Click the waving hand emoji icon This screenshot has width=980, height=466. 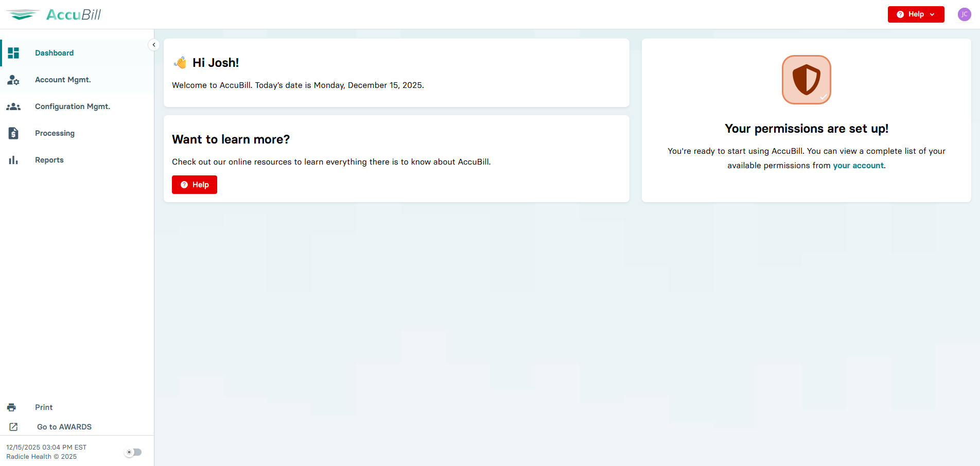click(x=180, y=63)
